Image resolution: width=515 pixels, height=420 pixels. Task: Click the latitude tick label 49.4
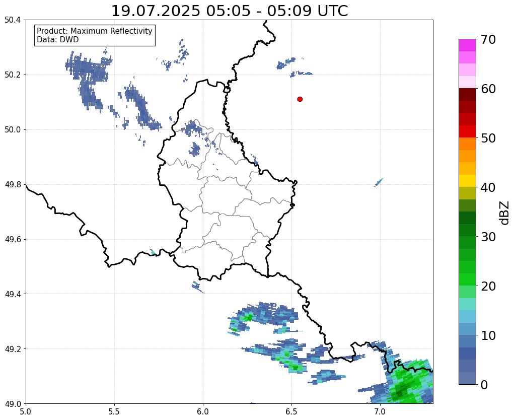(13, 294)
